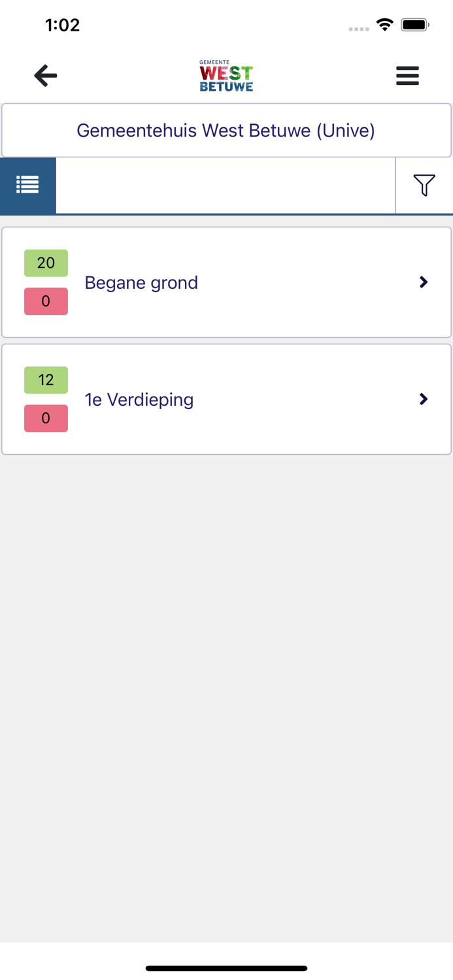Select the Begane grond entry
Viewport: 453px width, 980px height.
(x=141, y=282)
